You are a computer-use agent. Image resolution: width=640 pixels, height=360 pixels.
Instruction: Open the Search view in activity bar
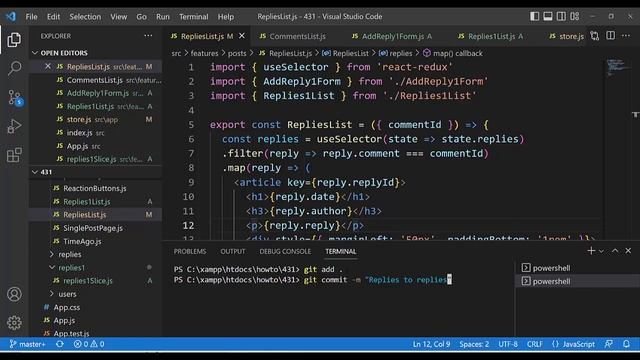pos(14,68)
